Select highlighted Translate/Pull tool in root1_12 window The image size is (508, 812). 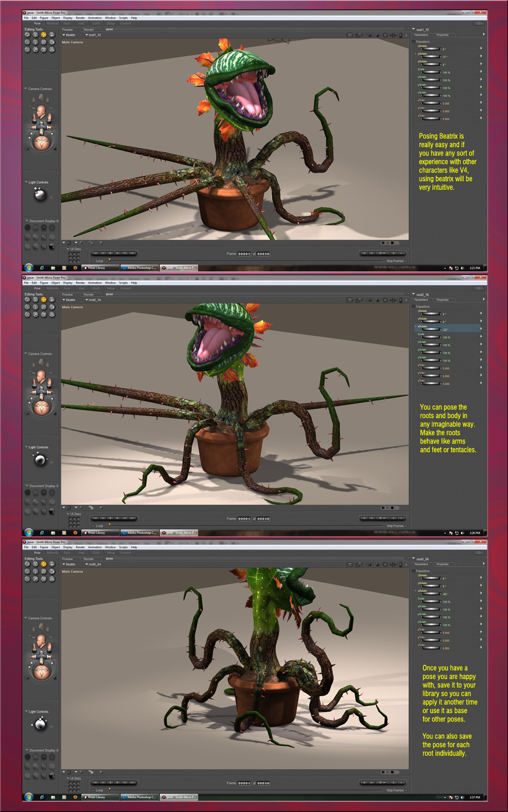(44, 35)
